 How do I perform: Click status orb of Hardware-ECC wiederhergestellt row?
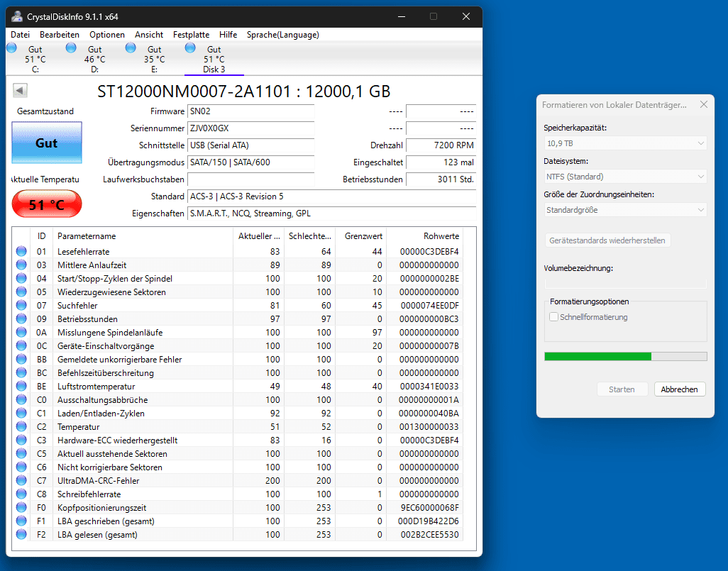click(21, 440)
